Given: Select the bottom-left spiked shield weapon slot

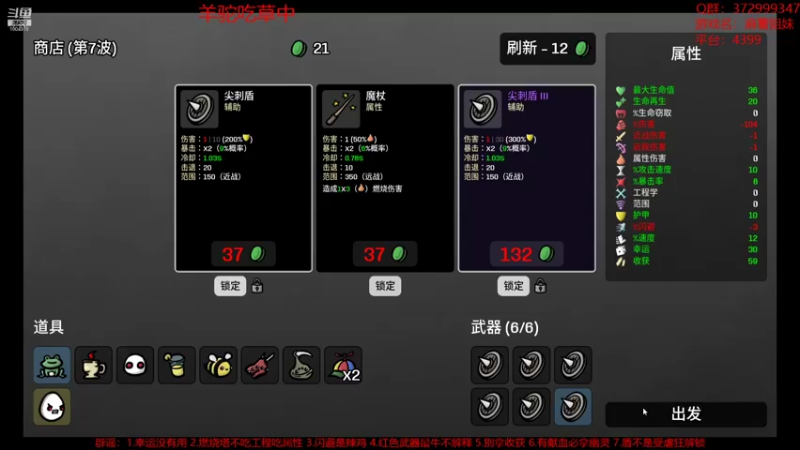Looking at the screenshot, I should (490, 407).
